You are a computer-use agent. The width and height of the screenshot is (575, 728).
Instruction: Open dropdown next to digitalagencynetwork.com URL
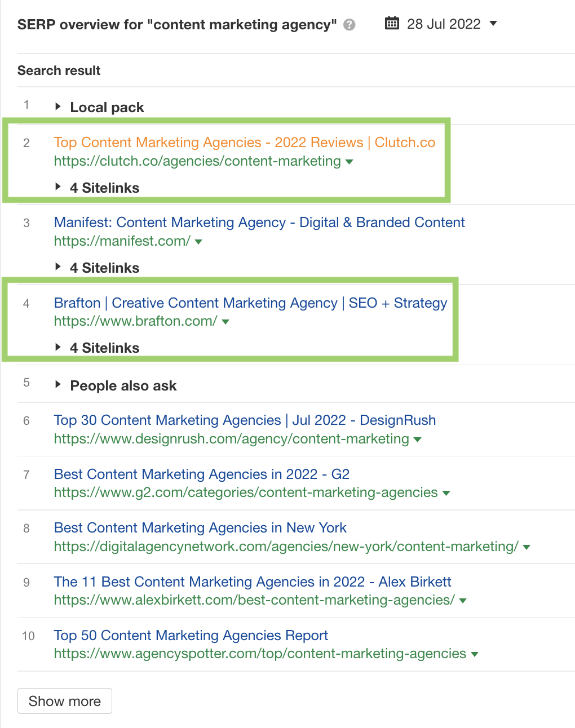[x=527, y=547]
